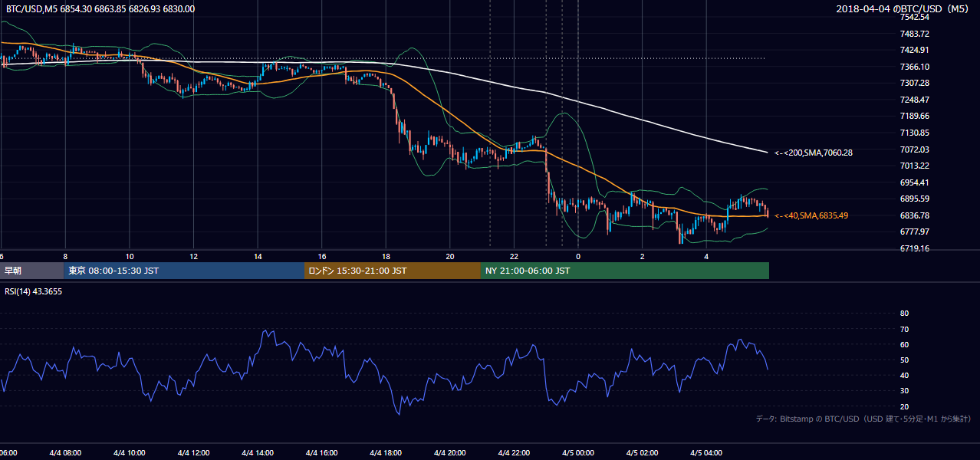This screenshot has height=460, width=980.
Task: Select the 40 SMA 6835.49 label
Action: (811, 215)
